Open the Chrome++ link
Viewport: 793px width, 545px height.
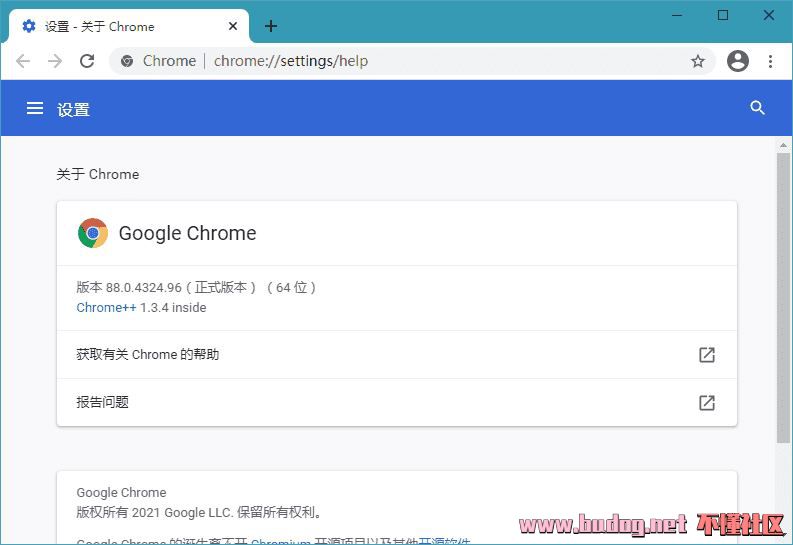[106, 307]
